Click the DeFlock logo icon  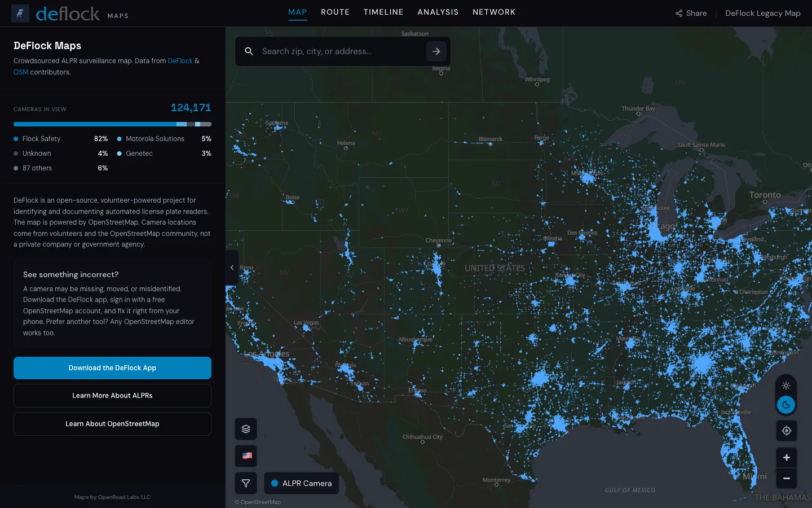pyautogui.click(x=20, y=13)
